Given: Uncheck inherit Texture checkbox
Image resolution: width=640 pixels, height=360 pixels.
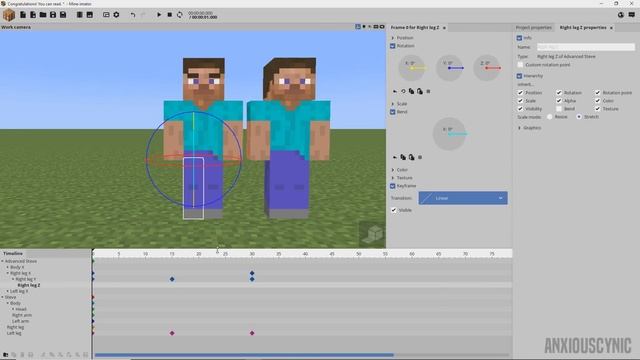Looking at the screenshot, I should coord(598,109).
